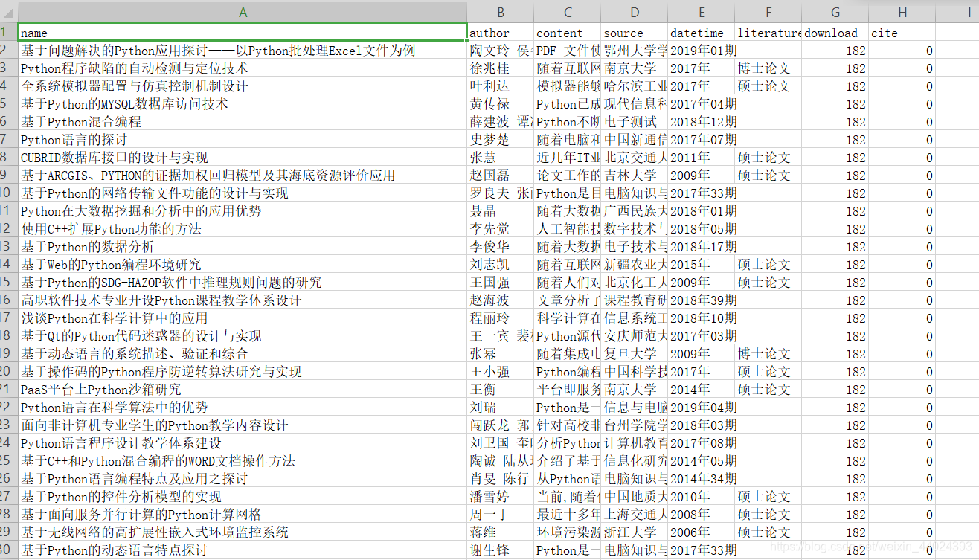
Task: Select cell "基于Python的控件分析模型的实现"
Action: pyautogui.click(x=243, y=497)
